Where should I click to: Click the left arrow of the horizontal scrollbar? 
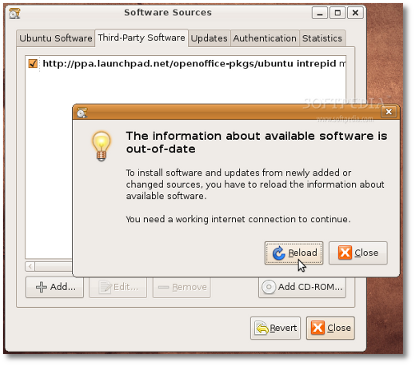[x=30, y=266]
